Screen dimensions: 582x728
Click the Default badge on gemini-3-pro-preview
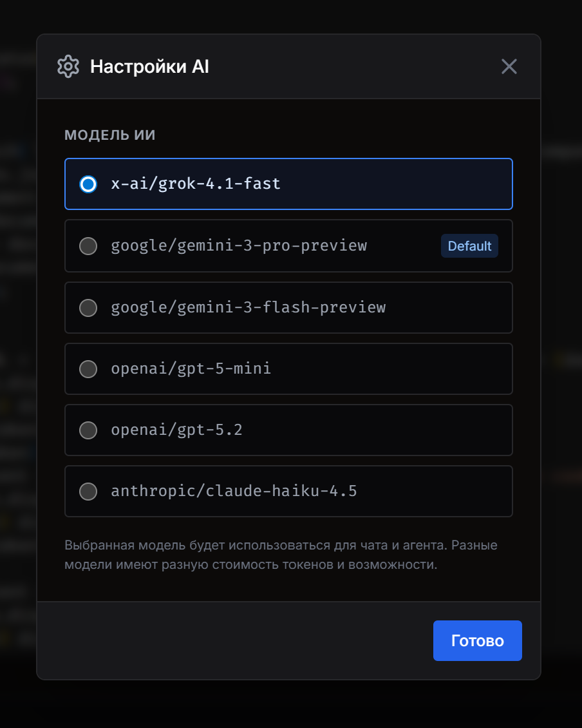click(x=469, y=246)
